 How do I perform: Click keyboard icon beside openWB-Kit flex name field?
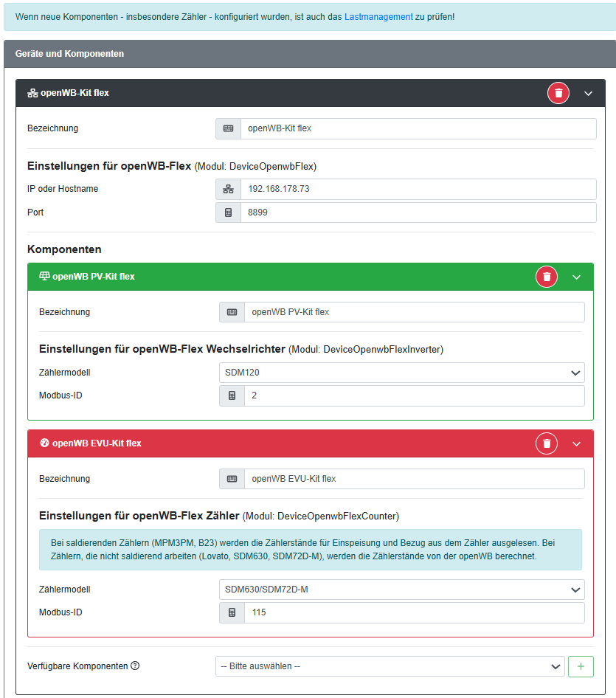tap(229, 128)
